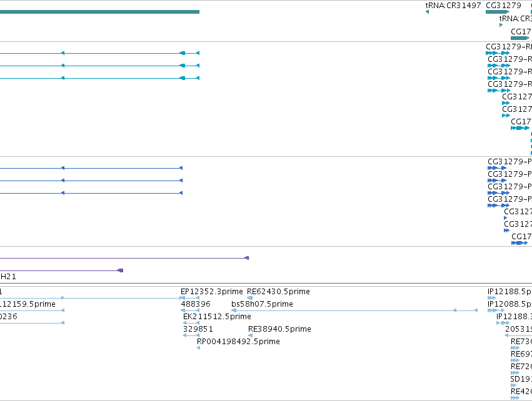The height and width of the screenshot is (401, 532).
Task: Click the IP12088.5p EST label
Action: (x=509, y=304)
